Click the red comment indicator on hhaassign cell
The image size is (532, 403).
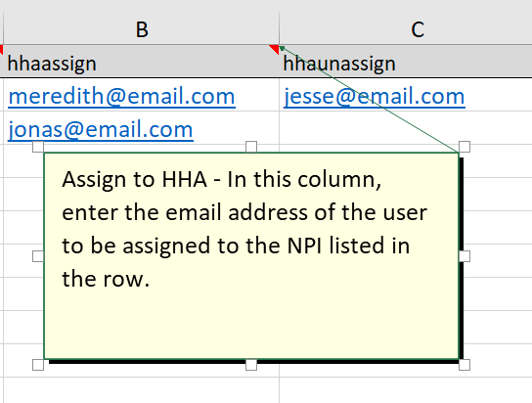click(274, 49)
